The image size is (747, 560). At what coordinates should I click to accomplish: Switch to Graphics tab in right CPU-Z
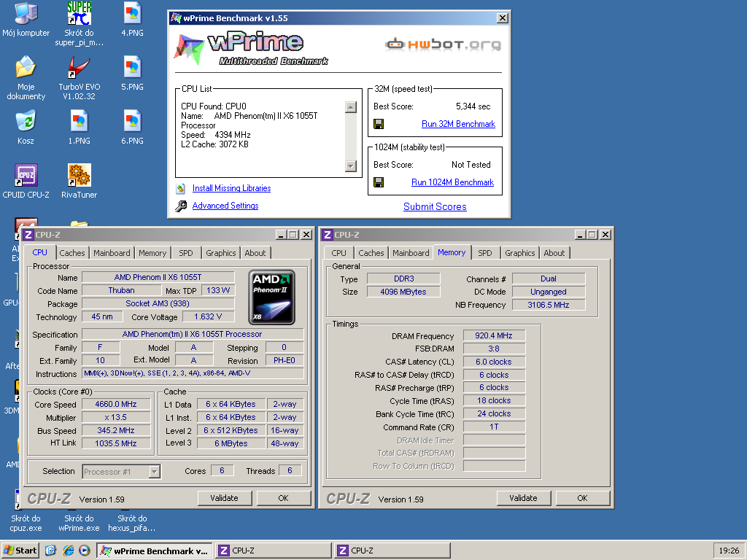pyautogui.click(x=519, y=253)
